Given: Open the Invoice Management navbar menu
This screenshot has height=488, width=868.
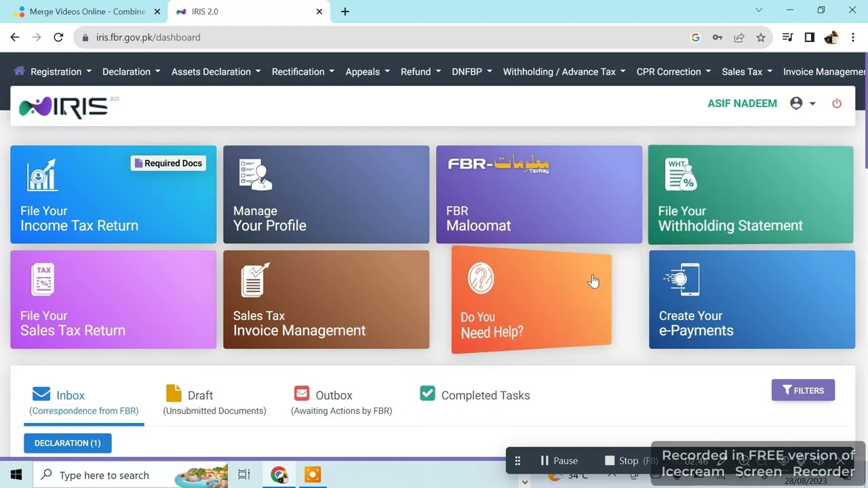Looking at the screenshot, I should tap(825, 71).
